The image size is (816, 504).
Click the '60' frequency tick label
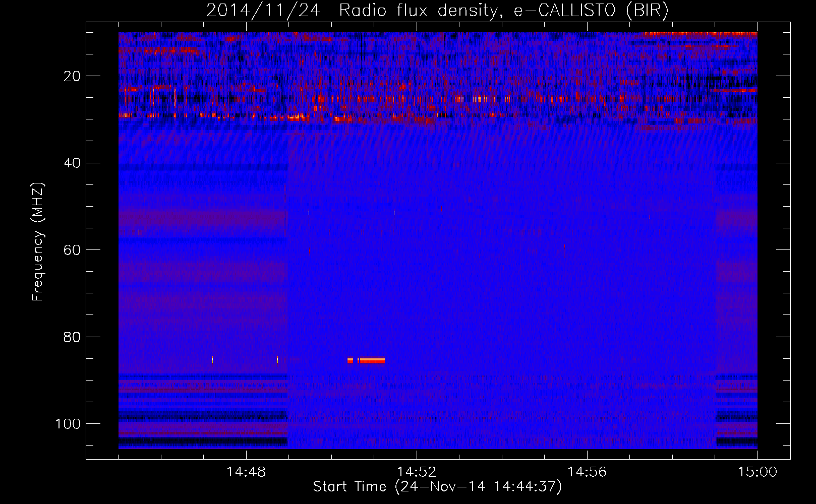(73, 250)
